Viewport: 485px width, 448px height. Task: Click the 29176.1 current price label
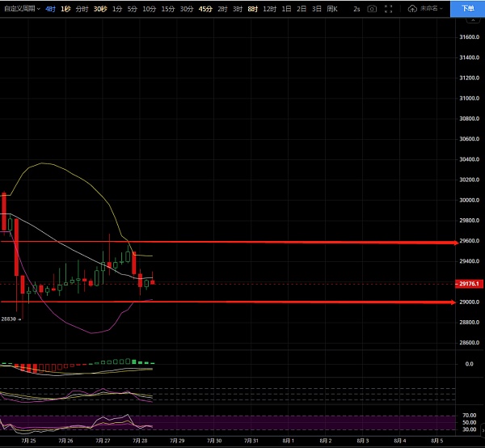(469, 284)
